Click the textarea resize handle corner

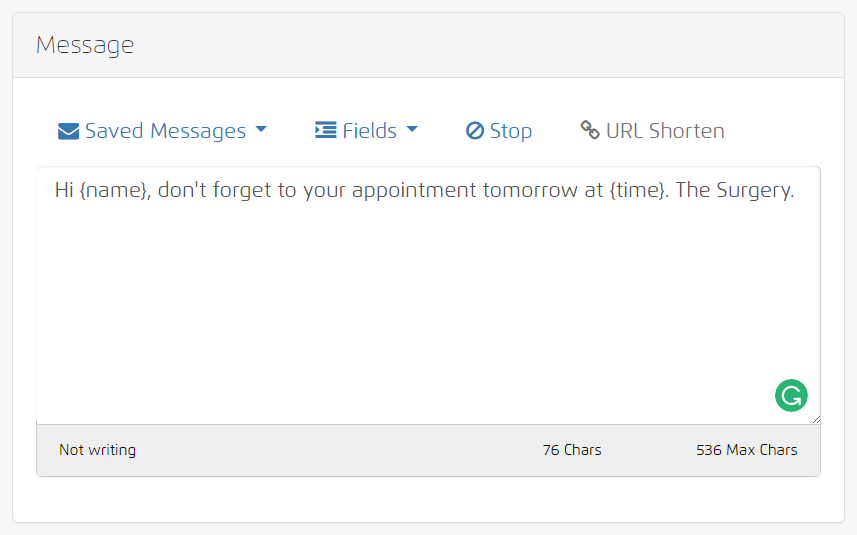coord(815,419)
